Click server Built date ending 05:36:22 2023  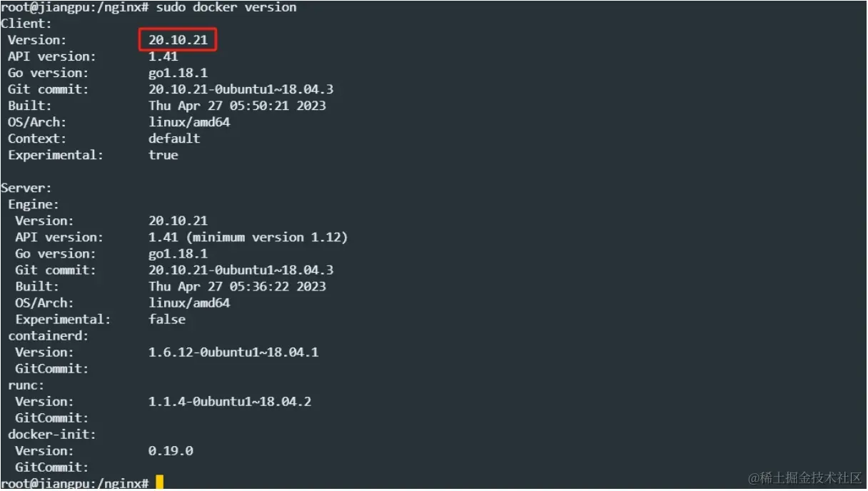pyautogui.click(x=237, y=286)
